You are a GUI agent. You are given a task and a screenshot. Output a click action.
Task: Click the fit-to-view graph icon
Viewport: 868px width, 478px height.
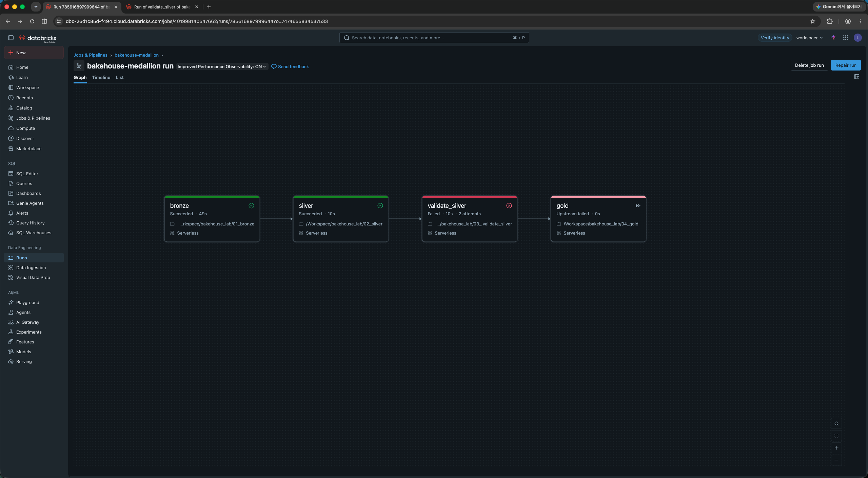pyautogui.click(x=836, y=436)
